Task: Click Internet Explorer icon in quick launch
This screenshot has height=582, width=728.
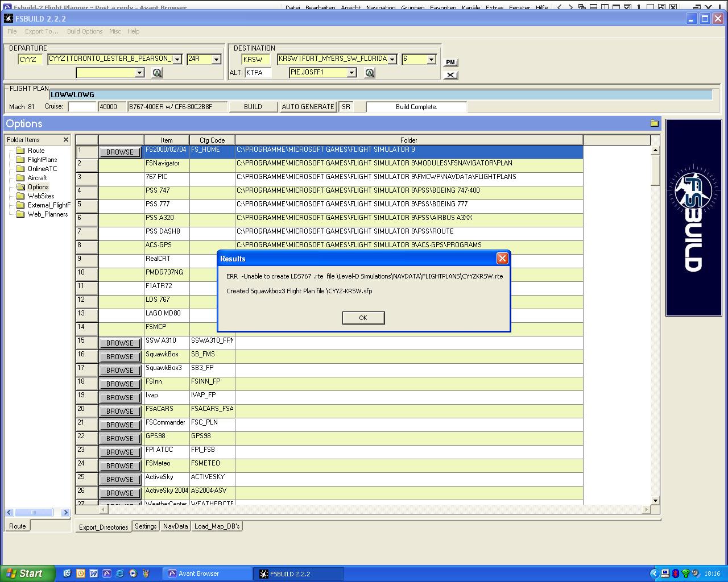Action: [119, 573]
